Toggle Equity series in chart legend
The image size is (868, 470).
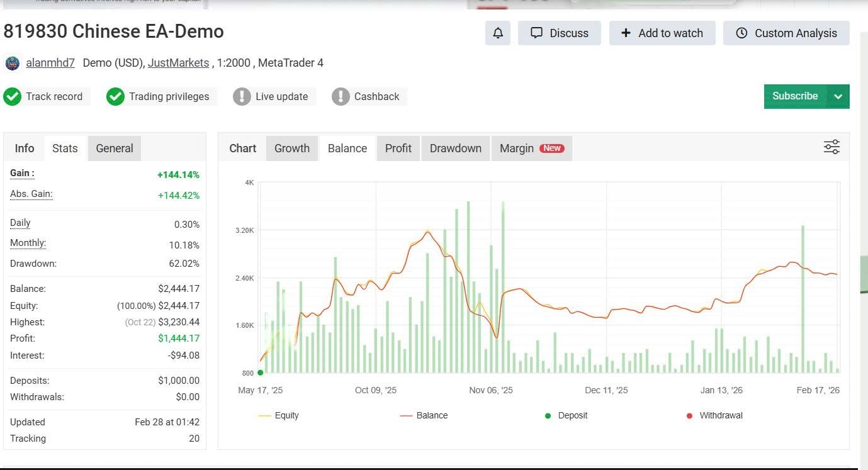click(279, 415)
